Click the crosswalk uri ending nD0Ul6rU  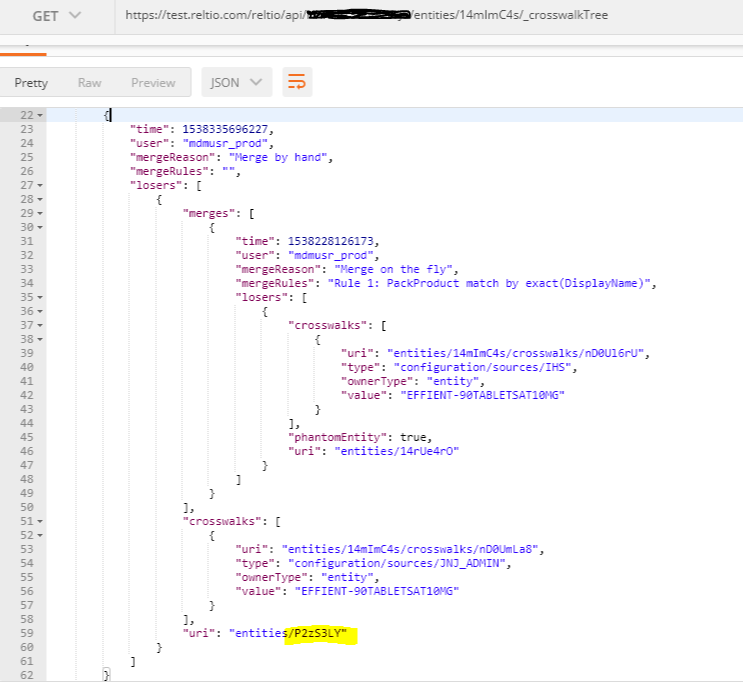(516, 353)
